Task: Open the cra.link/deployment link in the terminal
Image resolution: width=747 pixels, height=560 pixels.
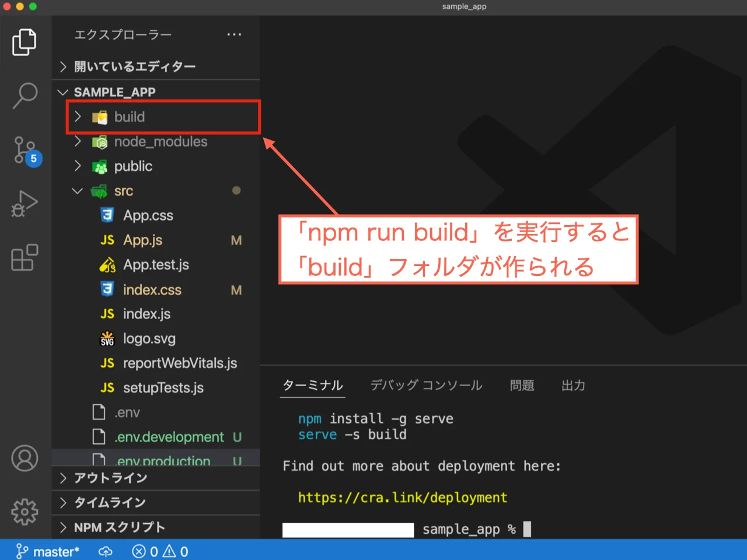Action: (x=402, y=497)
